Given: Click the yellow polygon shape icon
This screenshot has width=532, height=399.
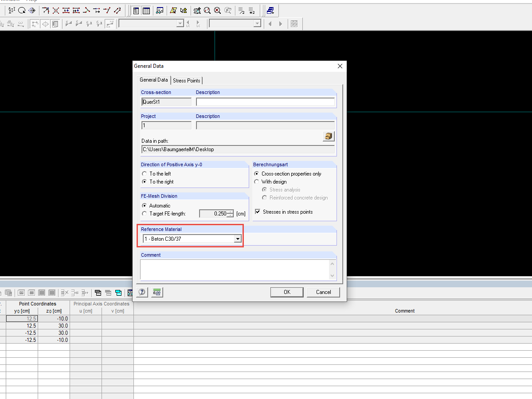Looking at the screenshot, I should (x=174, y=10).
